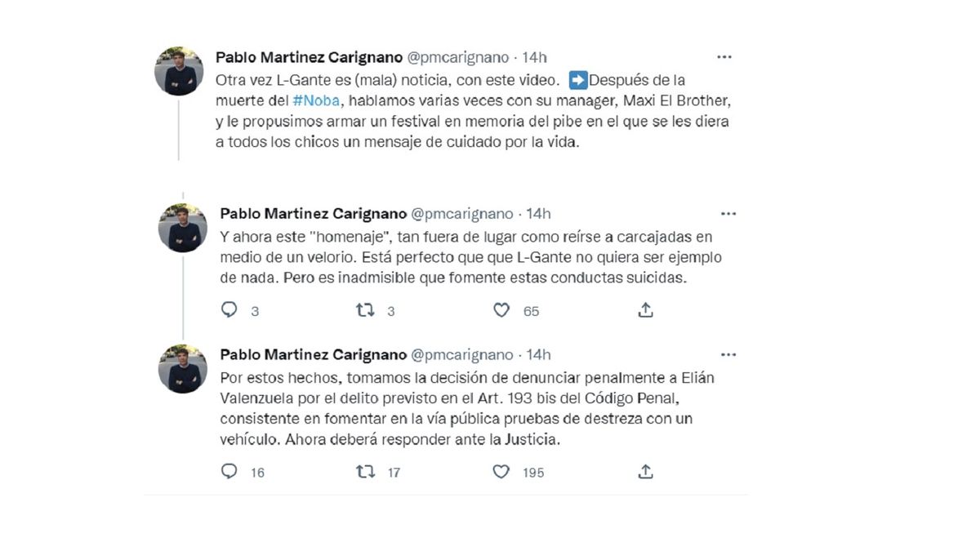This screenshot has width=980, height=551.
Task: Share the tweet about the "homenaje"
Action: pyautogui.click(x=645, y=310)
